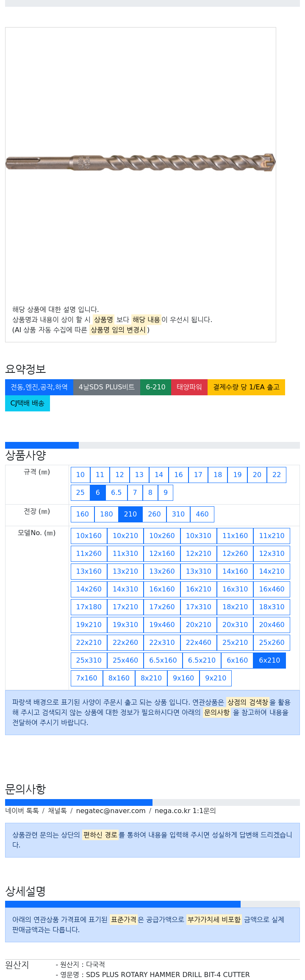Choose model 22x310
Image resolution: width=305 pixels, height=980 pixels.
[162, 643]
